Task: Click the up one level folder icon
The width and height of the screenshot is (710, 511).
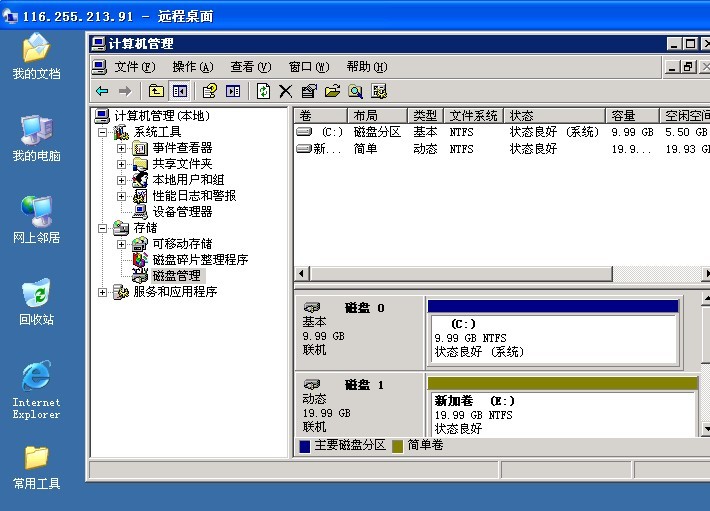Action: 156,91
